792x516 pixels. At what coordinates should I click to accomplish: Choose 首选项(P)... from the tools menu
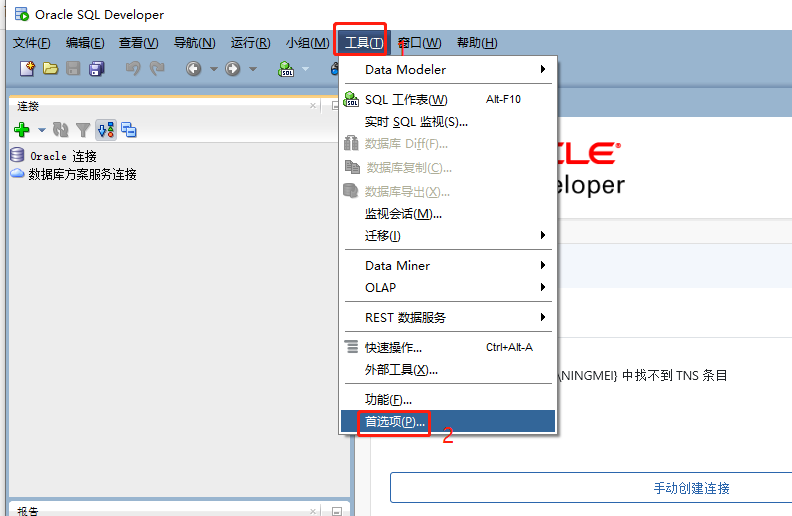(x=448, y=421)
